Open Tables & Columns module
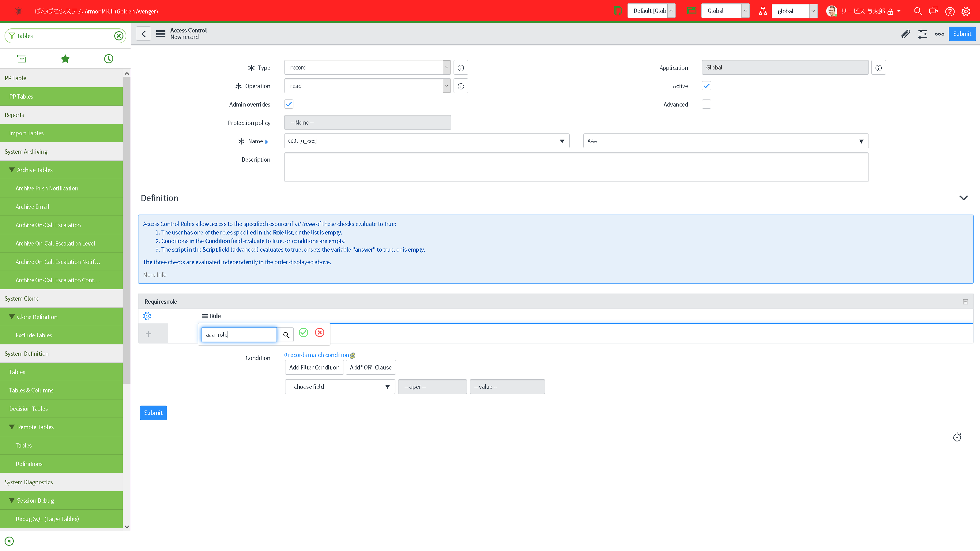Screen dimensions: 980x551 (31, 390)
